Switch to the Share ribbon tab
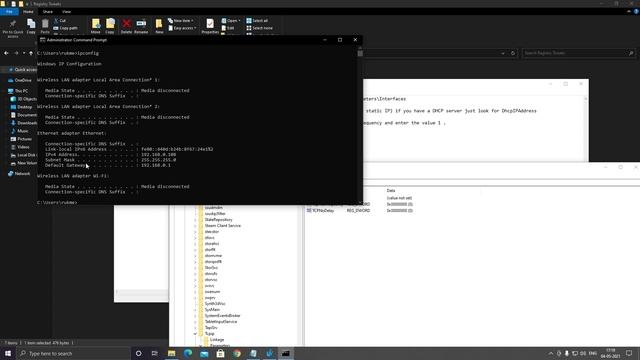Screen dimensions: 640x360 point(48,12)
